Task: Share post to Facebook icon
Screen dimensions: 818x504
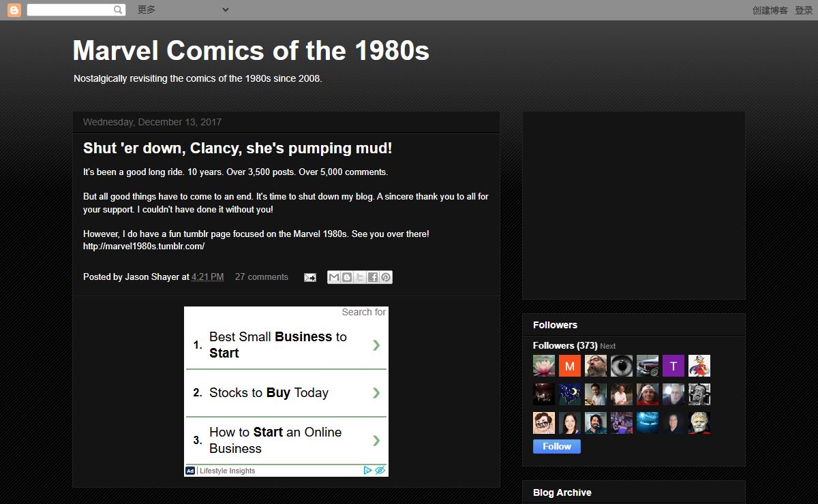Action: 373,277
